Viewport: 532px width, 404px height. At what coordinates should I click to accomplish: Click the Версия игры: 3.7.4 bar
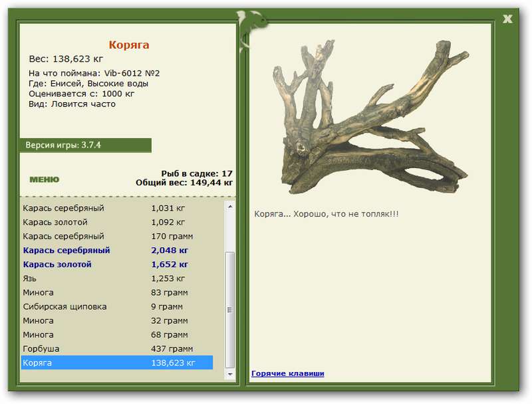[86, 146]
